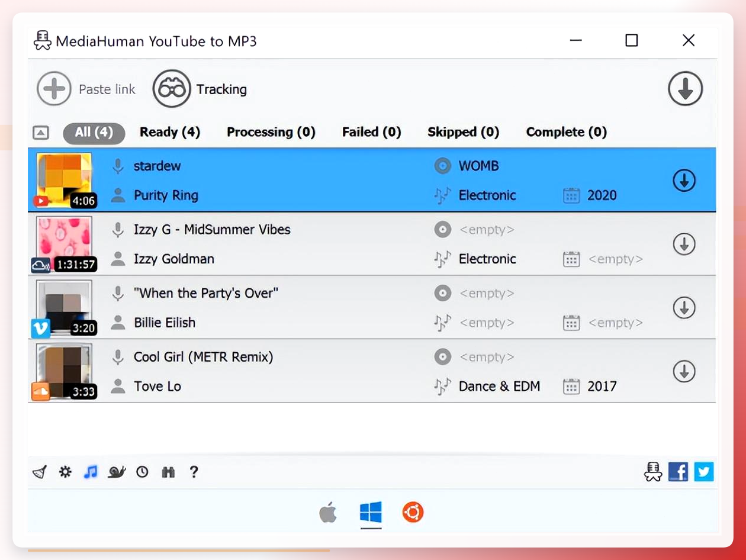This screenshot has height=560, width=746.
Task: Open the Facebook icon link
Action: pos(678,472)
